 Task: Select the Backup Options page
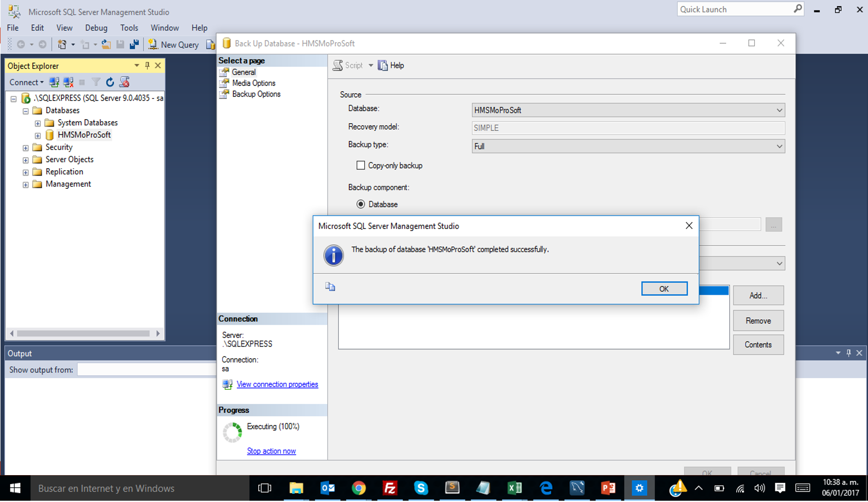[256, 94]
